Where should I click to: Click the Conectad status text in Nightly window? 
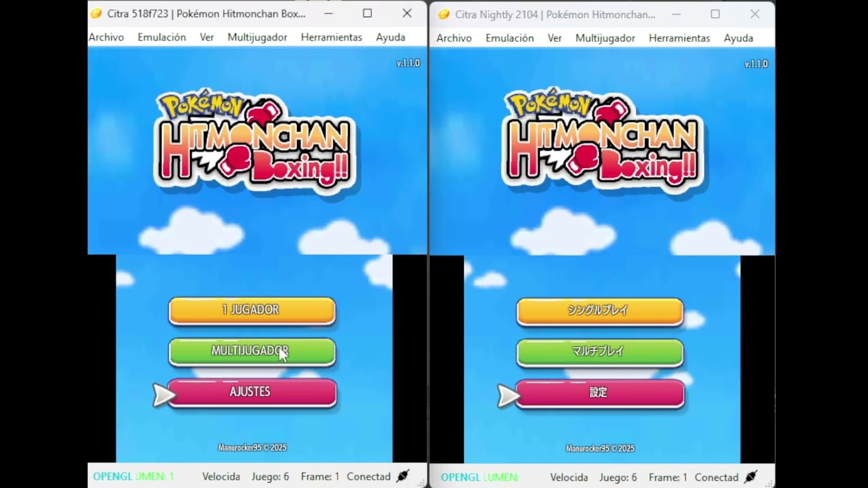(717, 477)
